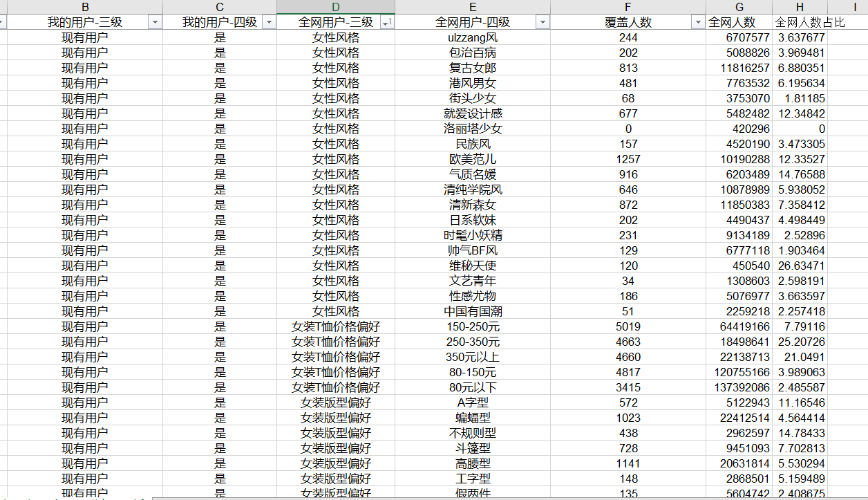Select the cell 包治百病
This screenshot has height=500, width=868.
pyautogui.click(x=473, y=53)
